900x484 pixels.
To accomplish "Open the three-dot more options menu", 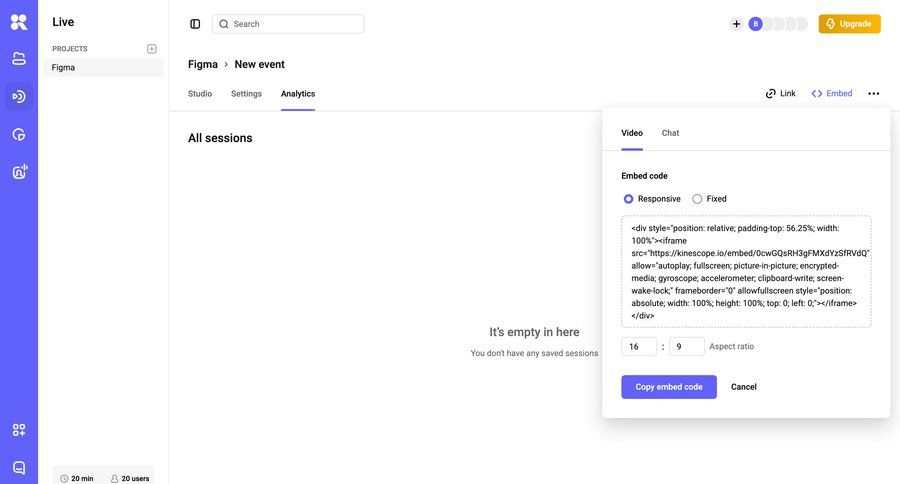I will click(874, 94).
